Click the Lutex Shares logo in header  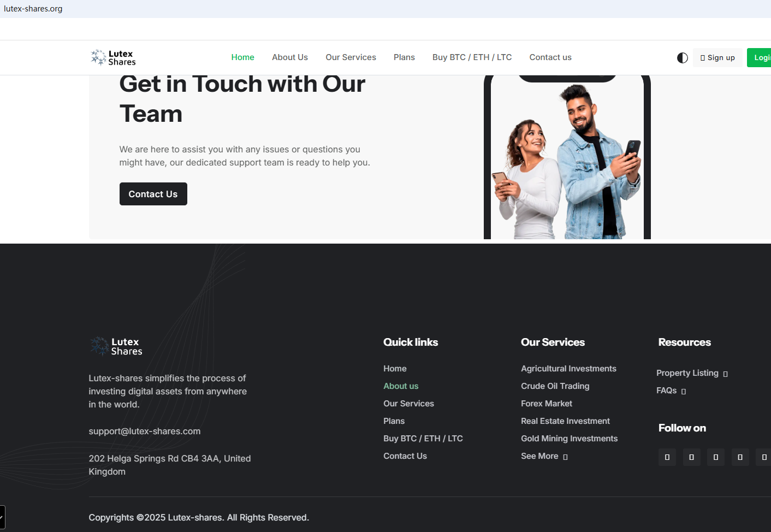[113, 57]
